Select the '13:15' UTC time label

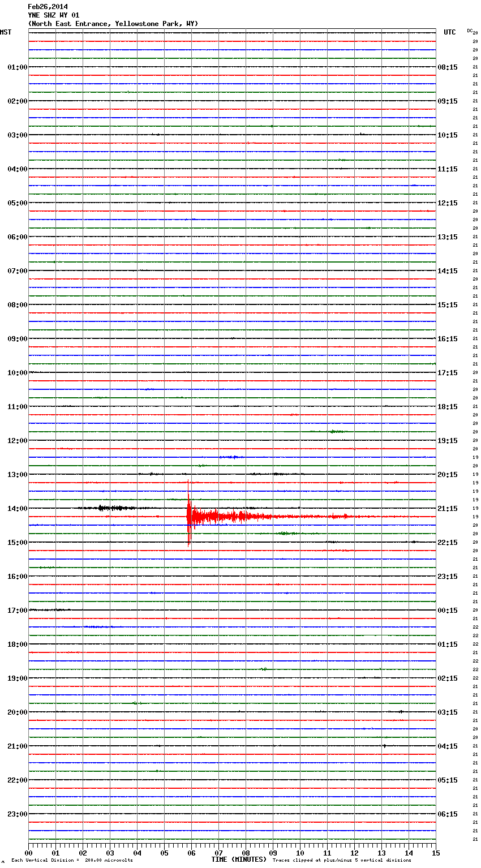[448, 237]
